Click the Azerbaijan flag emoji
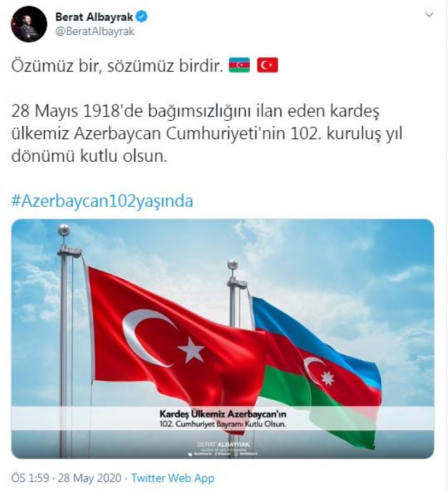 click(x=239, y=65)
